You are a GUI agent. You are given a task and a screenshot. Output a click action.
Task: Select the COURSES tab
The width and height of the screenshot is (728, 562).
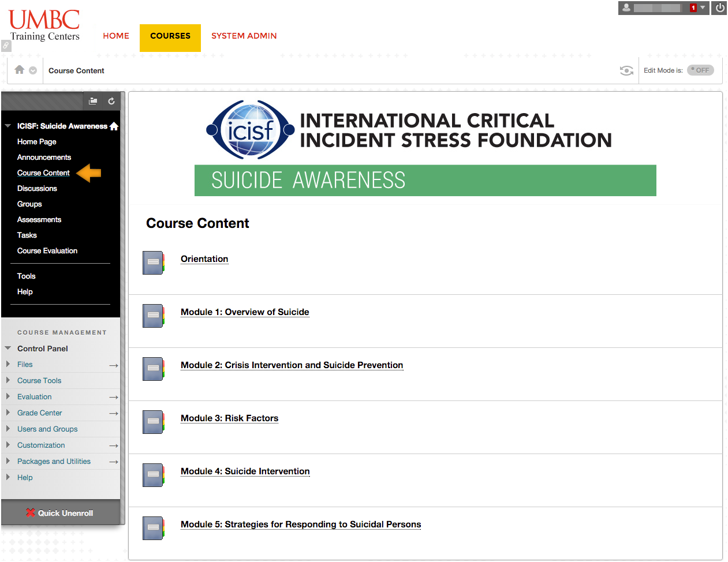tap(170, 38)
